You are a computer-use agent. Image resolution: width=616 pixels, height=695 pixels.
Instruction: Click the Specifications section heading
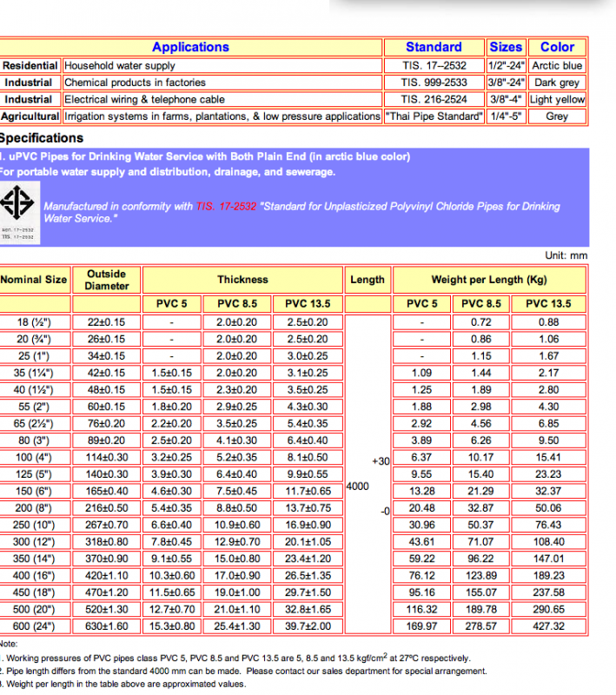(41, 138)
